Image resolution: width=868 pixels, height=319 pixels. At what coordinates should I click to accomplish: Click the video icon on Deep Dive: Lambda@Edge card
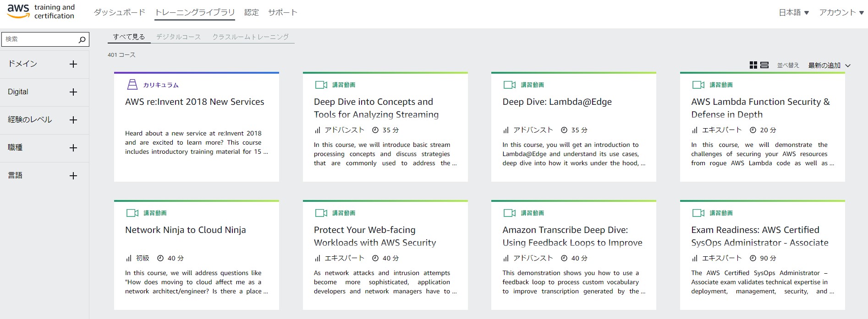pyautogui.click(x=510, y=85)
